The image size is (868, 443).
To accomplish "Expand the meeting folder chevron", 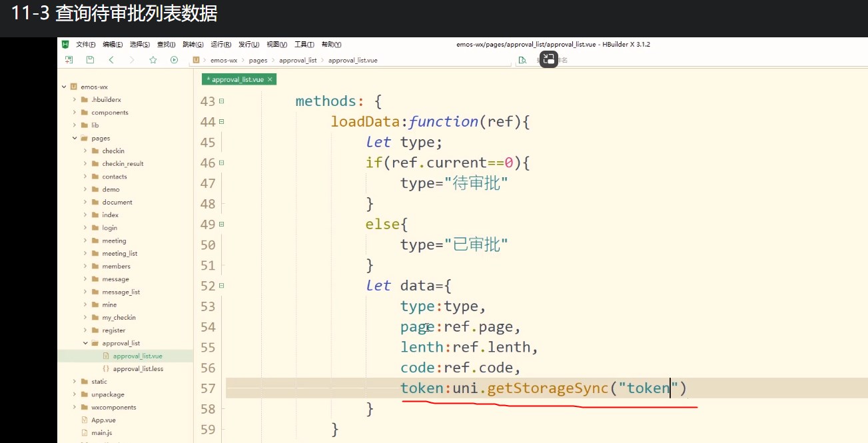I will pyautogui.click(x=85, y=240).
